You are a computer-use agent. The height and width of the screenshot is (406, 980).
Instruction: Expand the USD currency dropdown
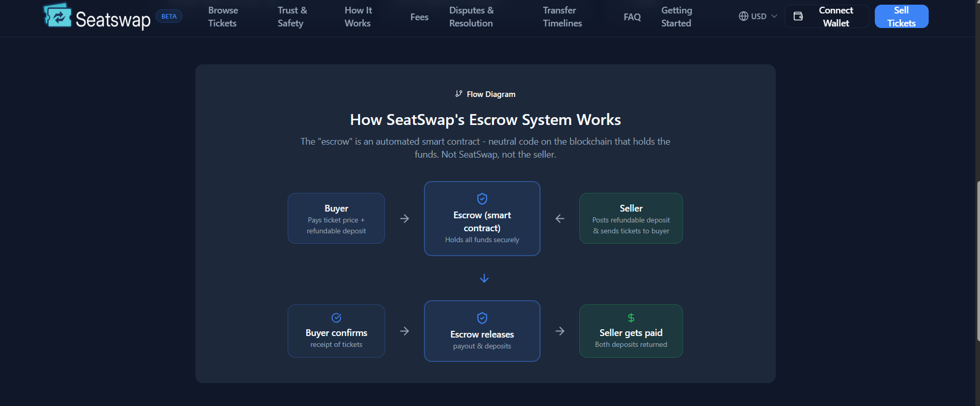coord(758,16)
